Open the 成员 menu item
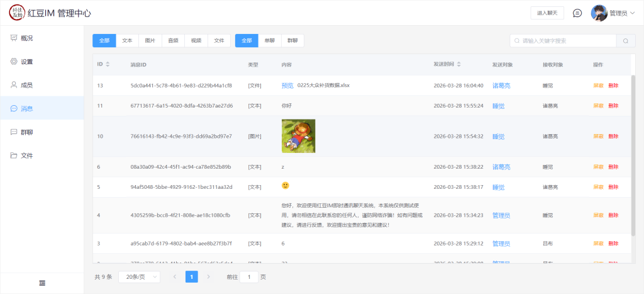Image resolution: width=644 pixels, height=294 pixels. coord(42,85)
